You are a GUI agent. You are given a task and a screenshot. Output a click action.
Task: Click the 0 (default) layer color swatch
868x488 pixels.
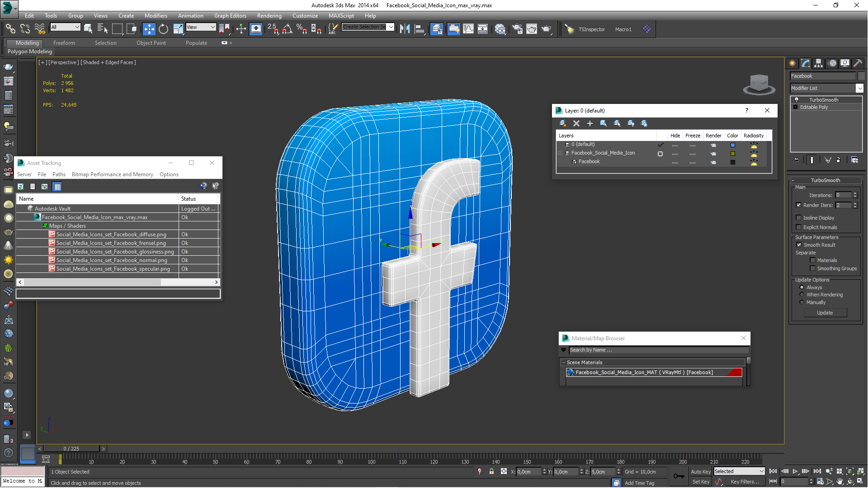(x=733, y=145)
